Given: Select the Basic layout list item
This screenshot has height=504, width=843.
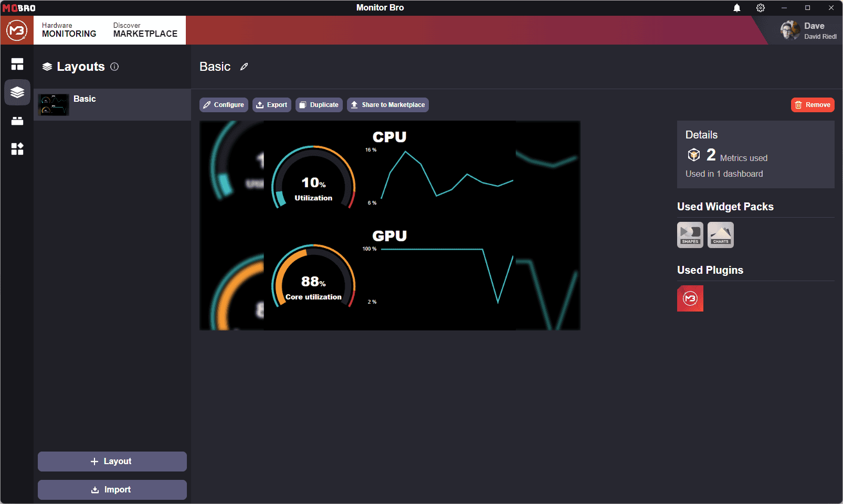Looking at the screenshot, I should pos(112,105).
